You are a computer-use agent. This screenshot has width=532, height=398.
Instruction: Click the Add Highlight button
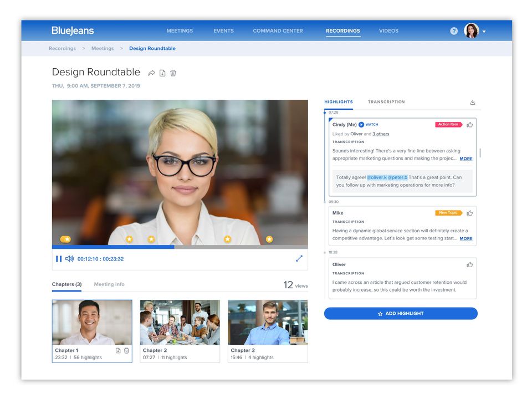tap(401, 314)
